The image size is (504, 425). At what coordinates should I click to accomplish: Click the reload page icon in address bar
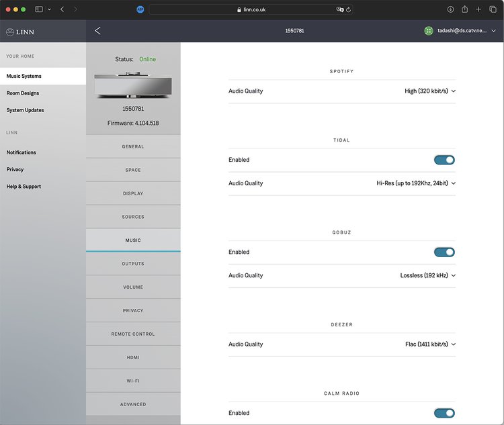point(349,9)
